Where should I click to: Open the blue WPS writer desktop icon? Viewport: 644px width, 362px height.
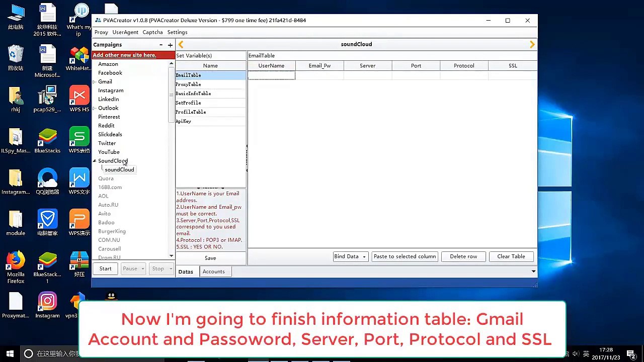[x=79, y=182]
